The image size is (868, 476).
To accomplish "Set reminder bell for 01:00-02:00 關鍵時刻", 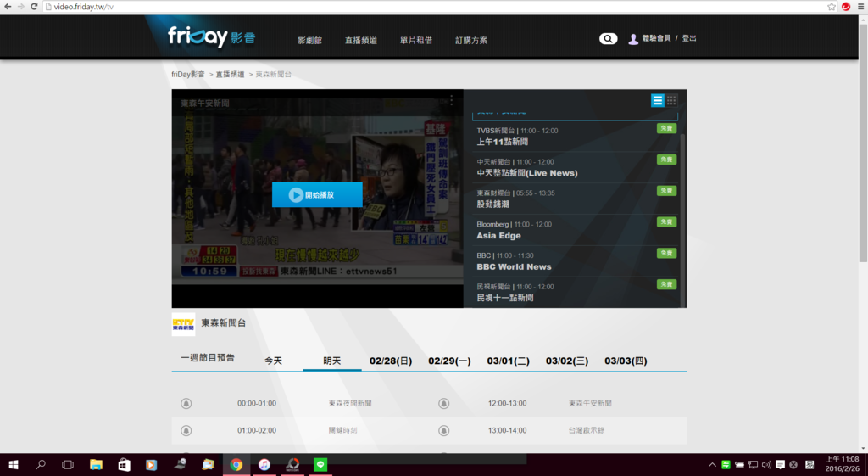I will 186,430.
